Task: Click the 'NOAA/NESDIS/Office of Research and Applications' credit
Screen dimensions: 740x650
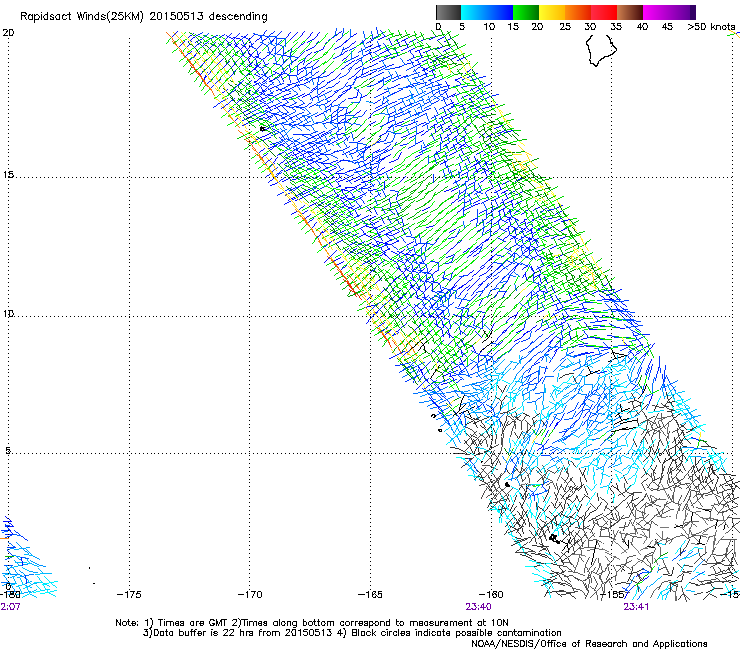Action: tap(589, 644)
